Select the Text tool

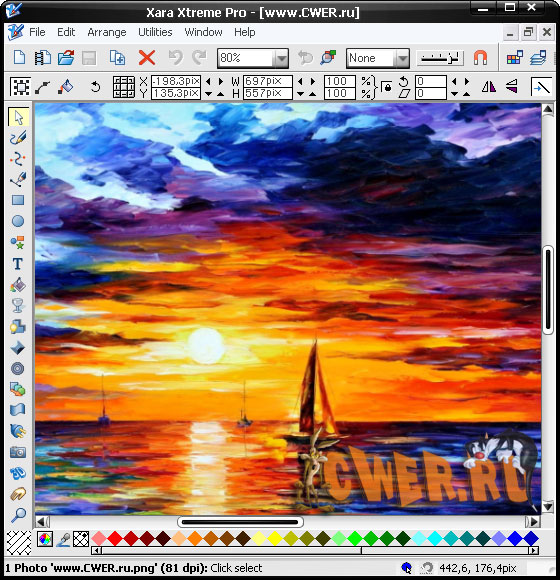[x=17, y=264]
